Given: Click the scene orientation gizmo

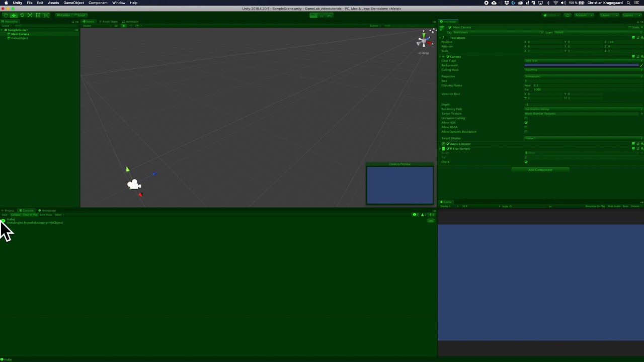Looking at the screenshot, I should [424, 40].
